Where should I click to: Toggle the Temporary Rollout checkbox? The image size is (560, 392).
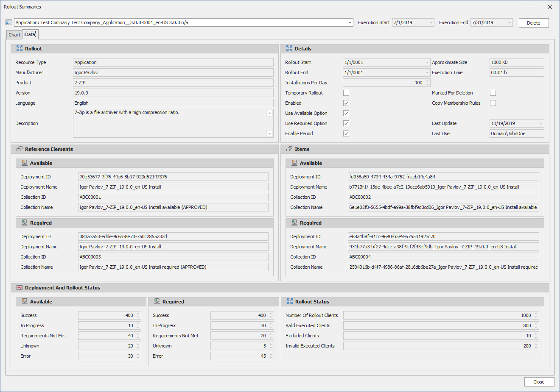pos(346,93)
